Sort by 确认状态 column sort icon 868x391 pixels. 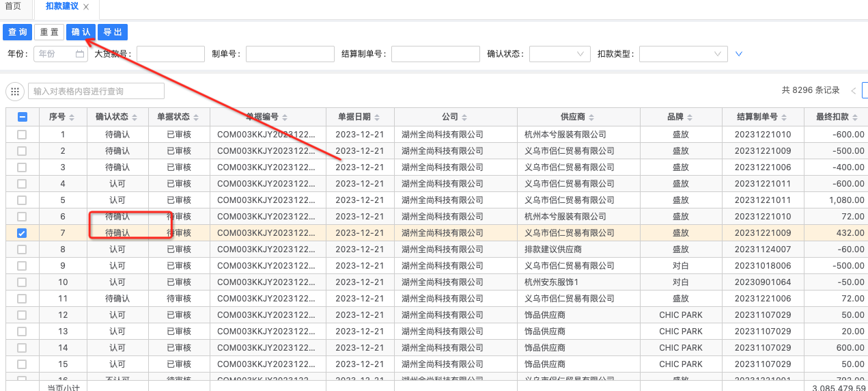pos(135,117)
